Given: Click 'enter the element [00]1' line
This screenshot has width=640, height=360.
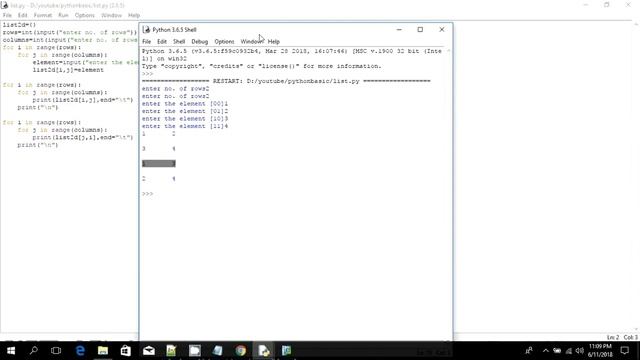Looking at the screenshot, I should click(x=185, y=104).
